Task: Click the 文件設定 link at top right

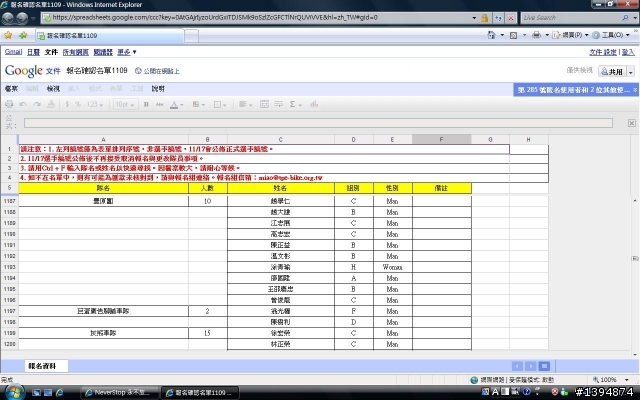Action: click(x=603, y=52)
